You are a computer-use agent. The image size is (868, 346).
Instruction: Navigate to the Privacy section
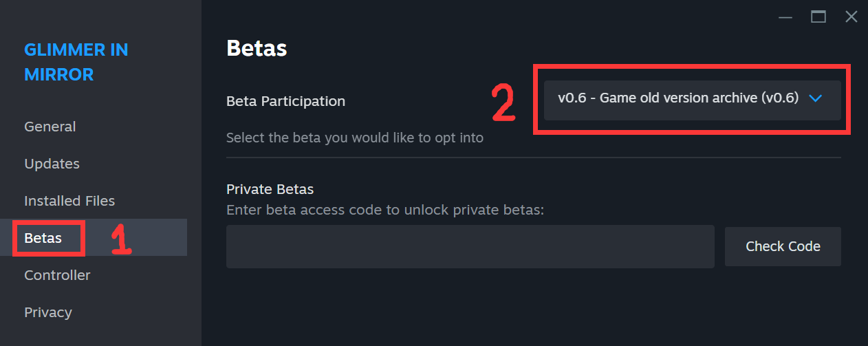pos(48,312)
